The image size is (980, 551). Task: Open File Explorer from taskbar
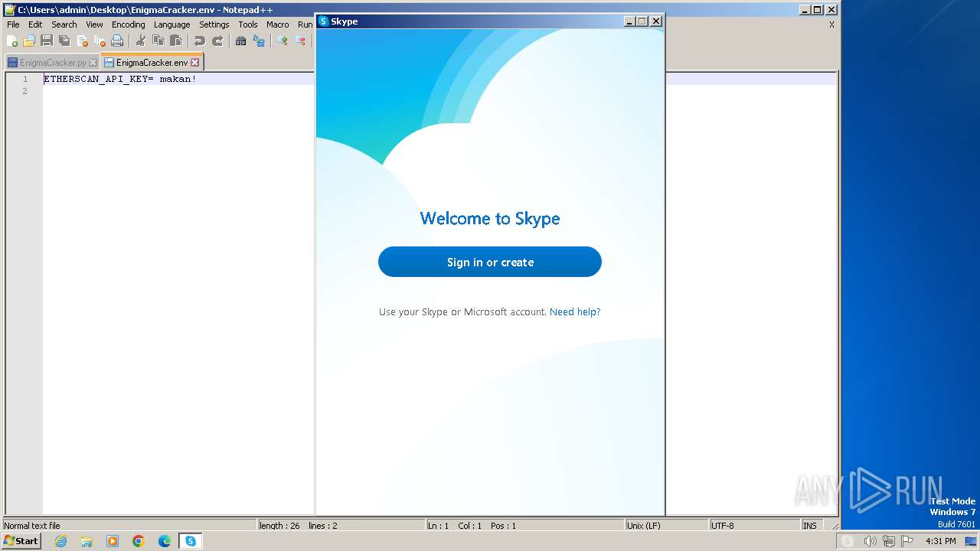click(x=87, y=541)
